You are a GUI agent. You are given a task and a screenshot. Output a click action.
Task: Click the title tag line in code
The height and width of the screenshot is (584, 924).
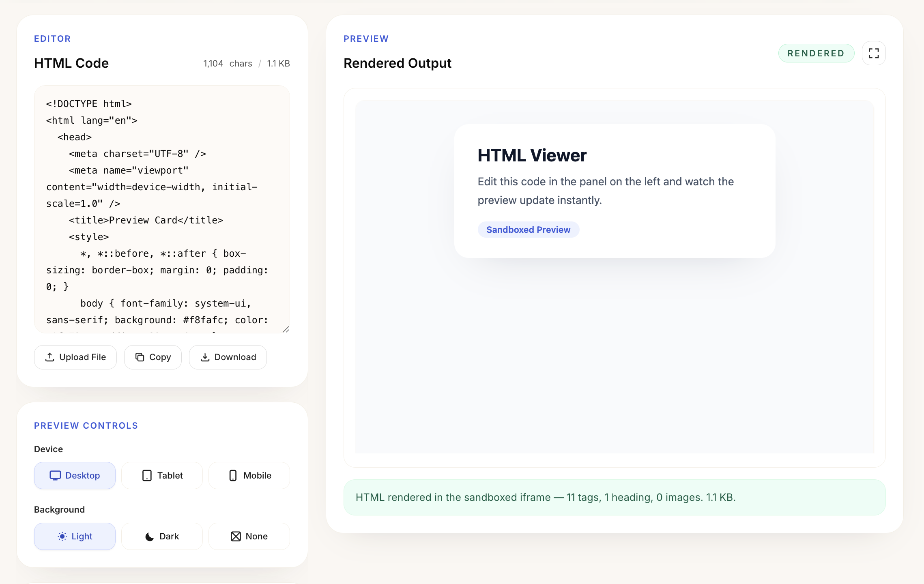pyautogui.click(x=146, y=220)
